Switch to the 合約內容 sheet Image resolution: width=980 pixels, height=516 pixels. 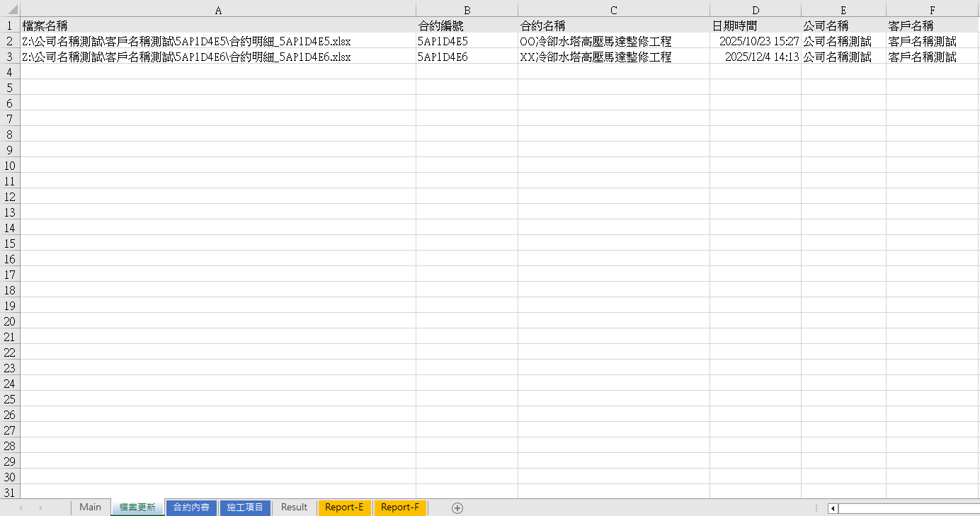[191, 508]
